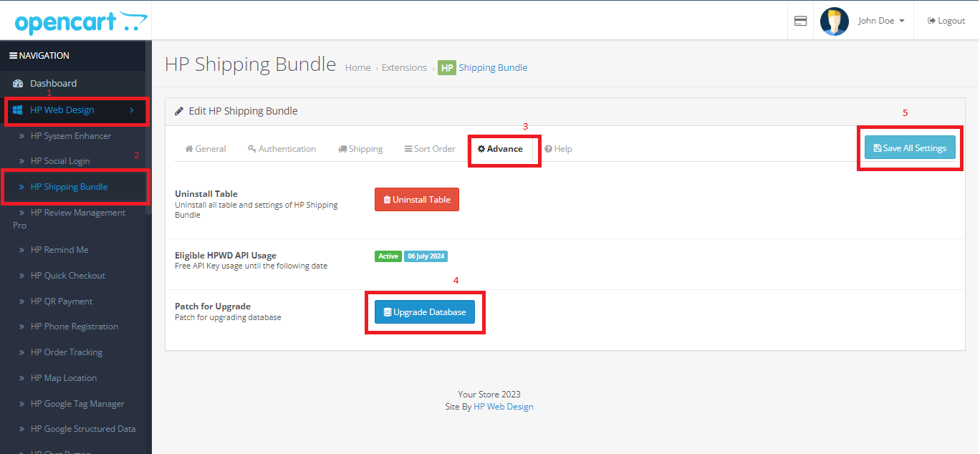Click the Logout link
Viewport: 980px width, 454px height.
point(946,21)
